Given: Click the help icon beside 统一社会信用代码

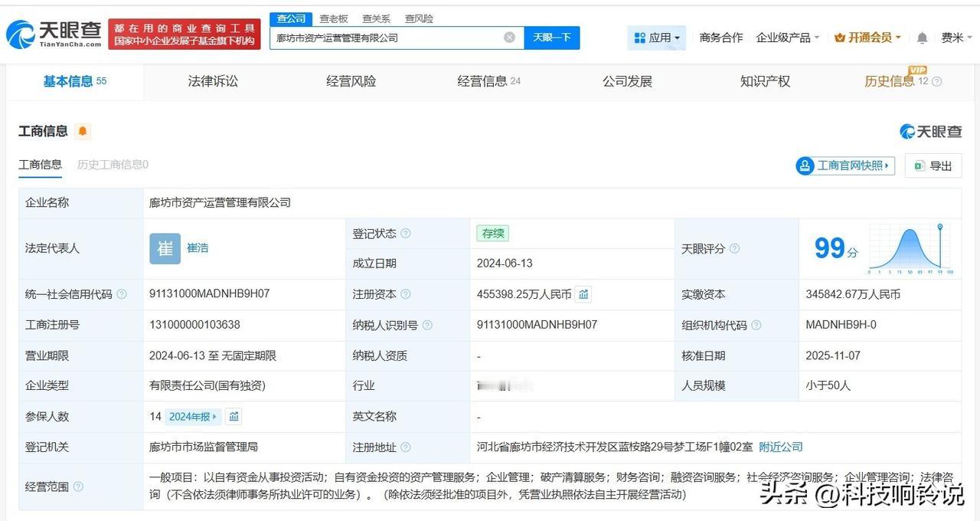Looking at the screenshot, I should (x=122, y=294).
